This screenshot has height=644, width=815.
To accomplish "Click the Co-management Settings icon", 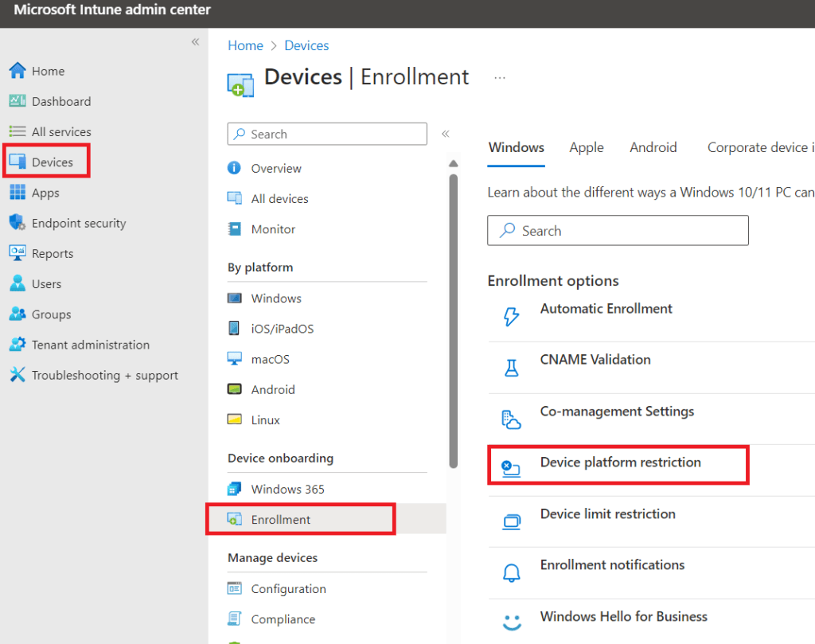I will [x=511, y=419].
